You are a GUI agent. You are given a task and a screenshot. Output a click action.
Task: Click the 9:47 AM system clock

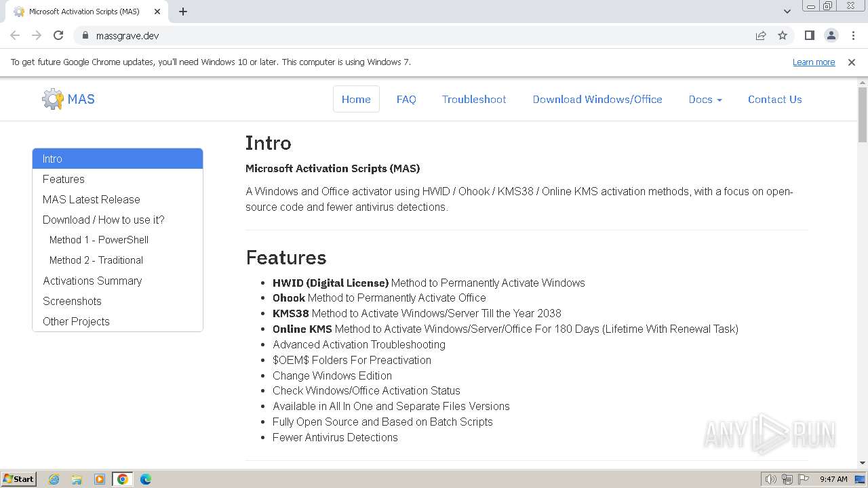pos(833,479)
